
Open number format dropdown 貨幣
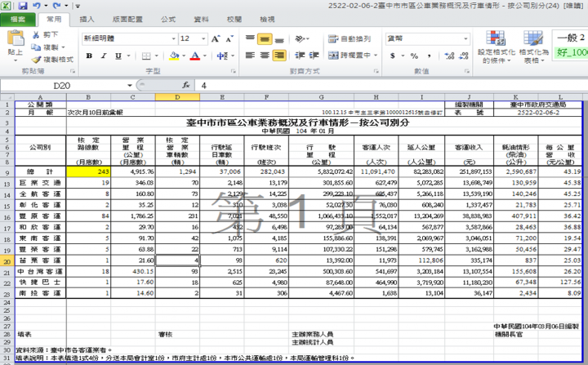tap(465, 38)
